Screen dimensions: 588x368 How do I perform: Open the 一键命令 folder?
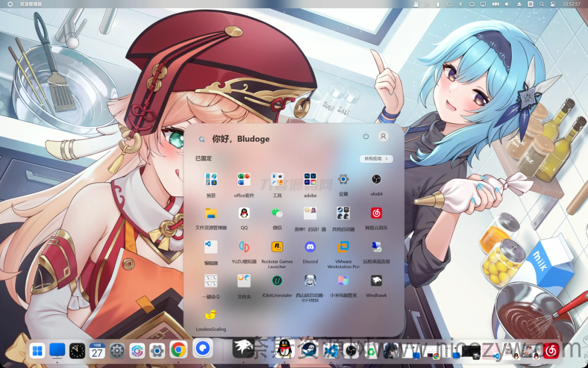pos(211,281)
